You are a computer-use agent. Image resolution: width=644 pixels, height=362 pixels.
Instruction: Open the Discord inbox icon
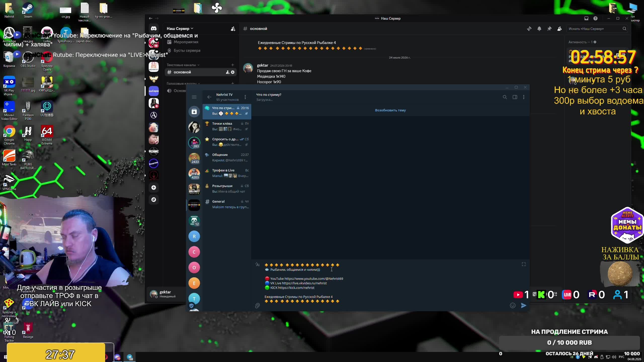tap(586, 18)
